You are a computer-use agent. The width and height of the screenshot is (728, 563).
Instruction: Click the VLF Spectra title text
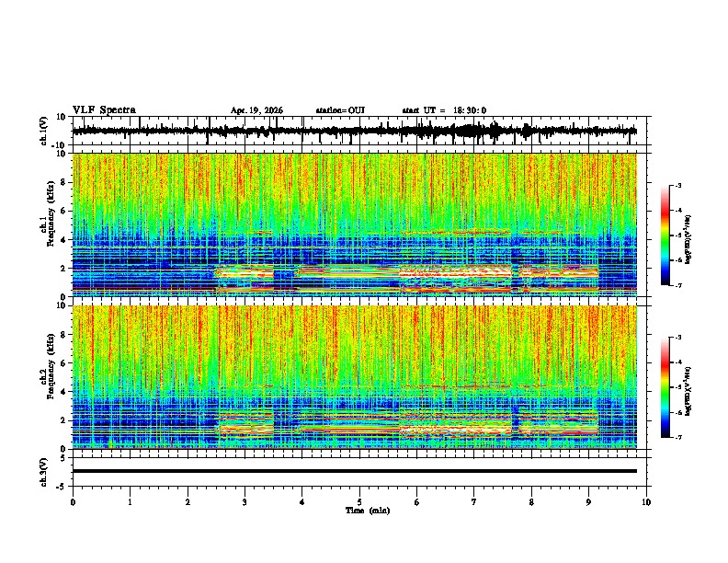pos(104,110)
